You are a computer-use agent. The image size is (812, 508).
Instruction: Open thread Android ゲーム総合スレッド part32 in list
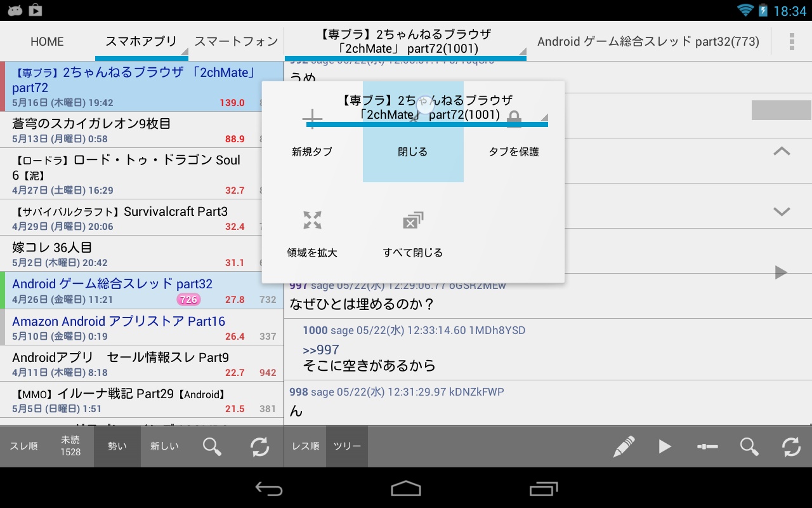pos(141,290)
